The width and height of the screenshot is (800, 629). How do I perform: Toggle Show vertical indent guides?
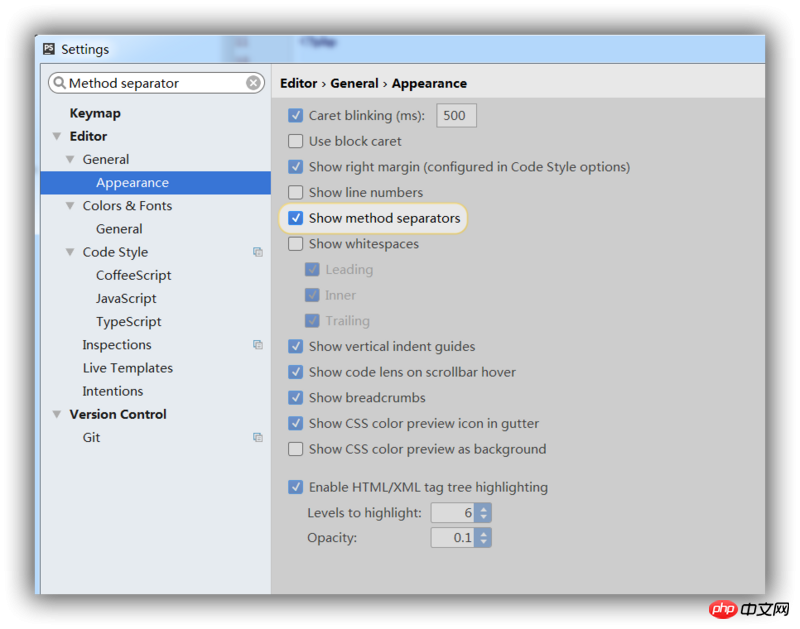tap(295, 346)
